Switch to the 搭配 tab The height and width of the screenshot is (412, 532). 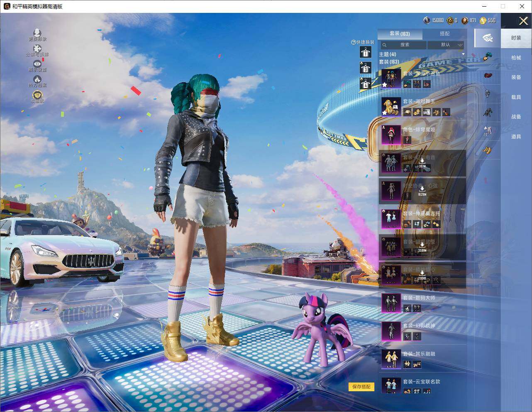[x=444, y=34]
